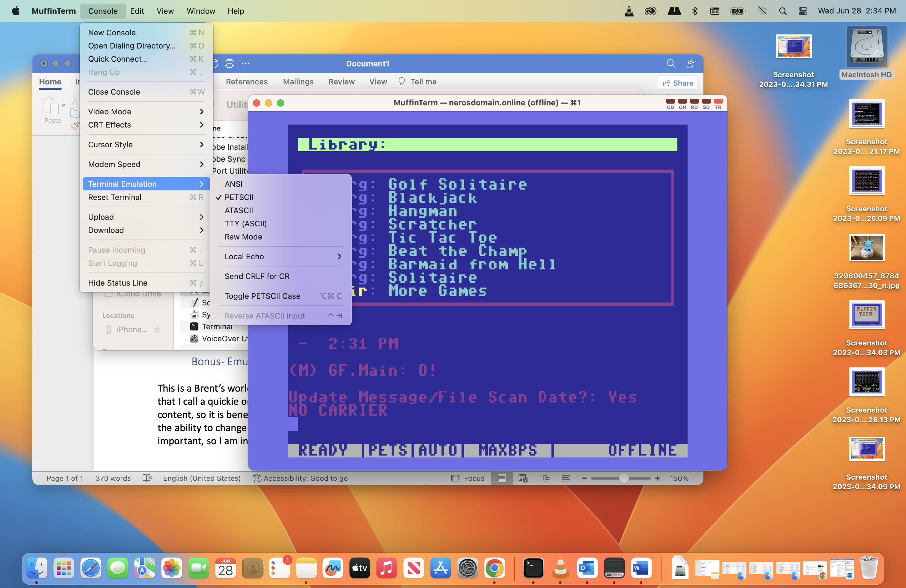Image resolution: width=906 pixels, height=588 pixels.
Task: Open the Paste dropdown arrow in Word
Action: click(64, 105)
